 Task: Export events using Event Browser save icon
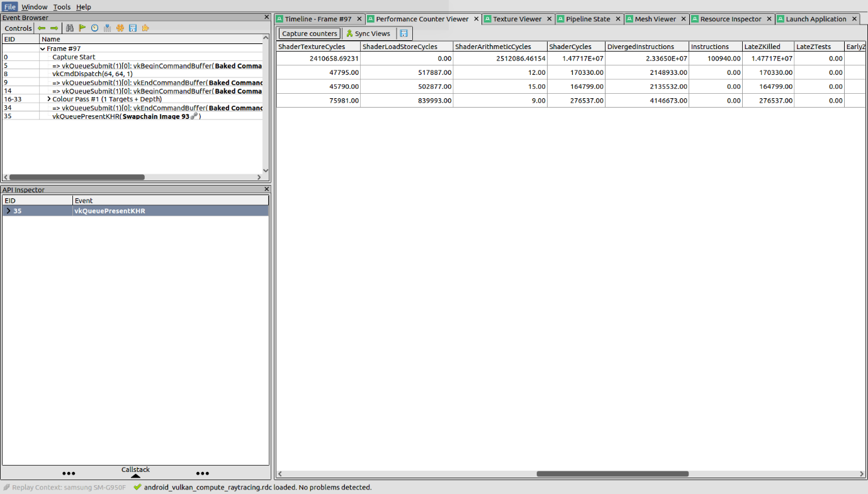pyautogui.click(x=133, y=28)
